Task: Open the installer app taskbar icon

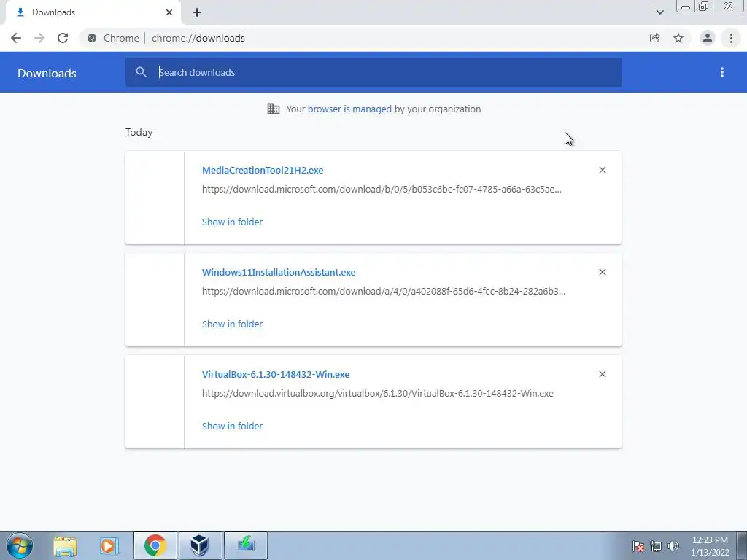Action: 246,545
